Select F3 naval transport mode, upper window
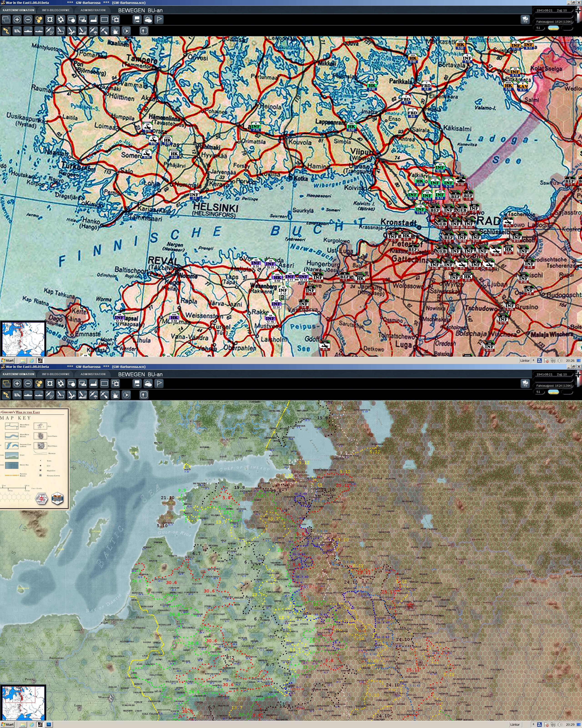 [28, 31]
